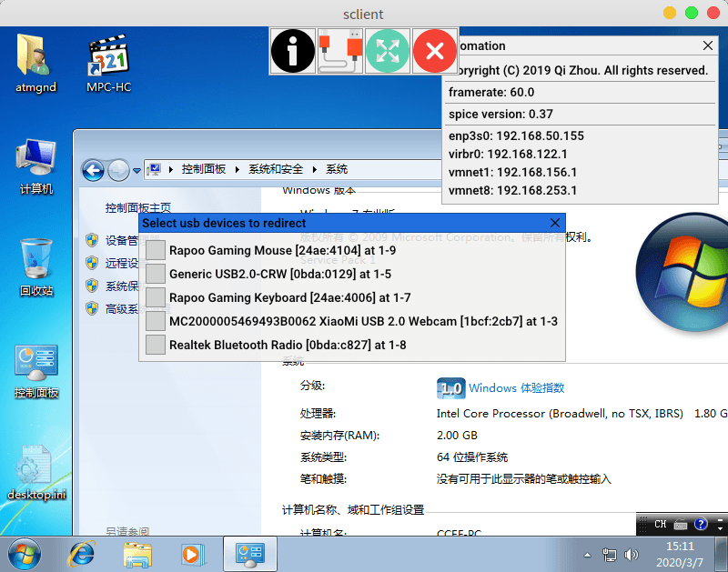The height and width of the screenshot is (572, 728).
Task: Click Internet Explorer in the taskbar
Action: (84, 553)
